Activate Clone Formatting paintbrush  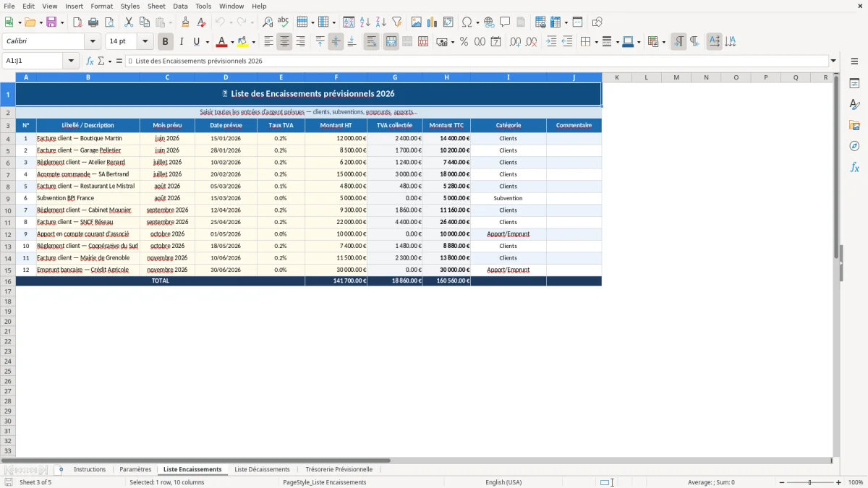[x=185, y=22]
